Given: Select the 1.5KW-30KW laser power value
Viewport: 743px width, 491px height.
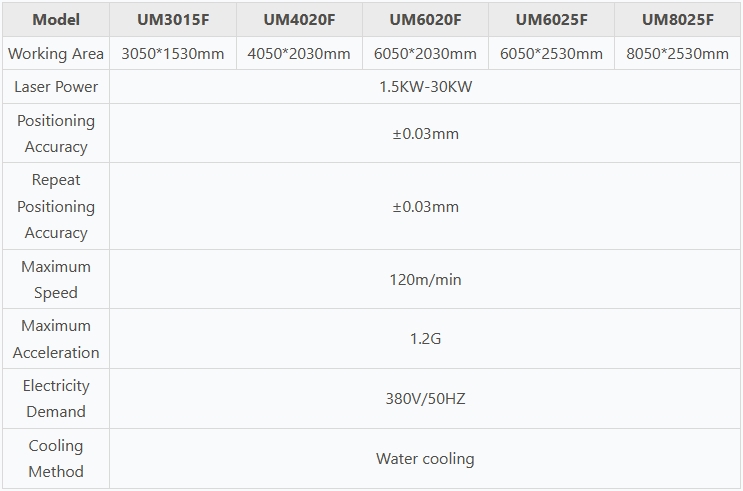Looking at the screenshot, I should [x=425, y=87].
